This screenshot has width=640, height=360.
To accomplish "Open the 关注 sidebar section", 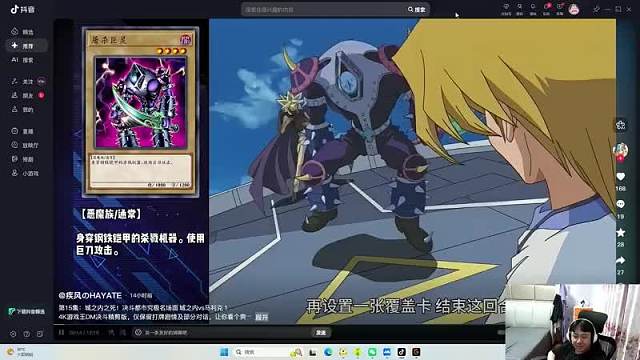I will click(27, 82).
